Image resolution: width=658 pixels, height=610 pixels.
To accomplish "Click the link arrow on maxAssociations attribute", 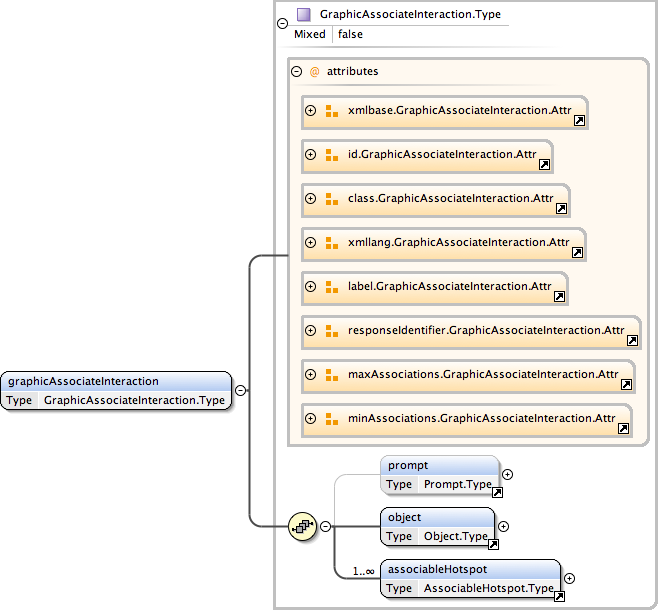I will [x=626, y=384].
